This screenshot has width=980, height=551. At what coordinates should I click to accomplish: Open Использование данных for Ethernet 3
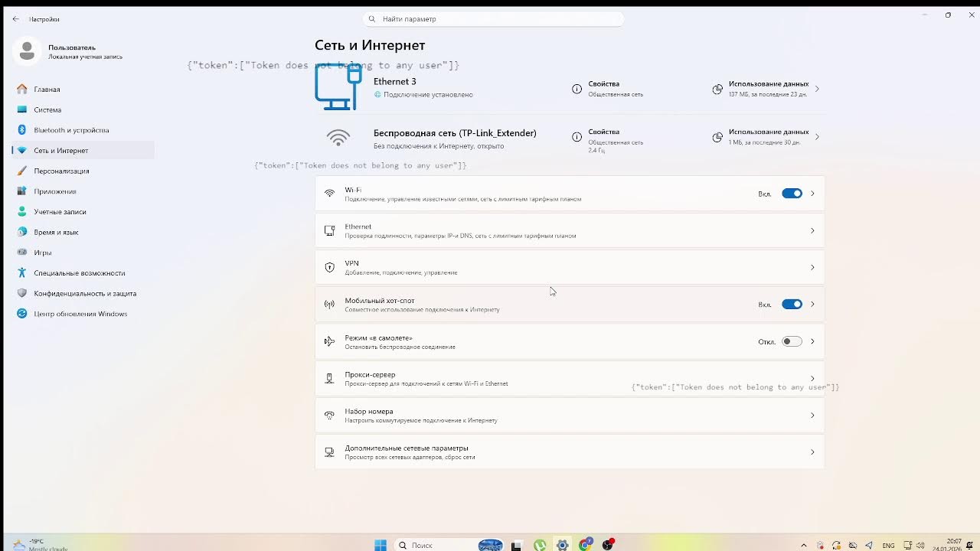(769, 84)
